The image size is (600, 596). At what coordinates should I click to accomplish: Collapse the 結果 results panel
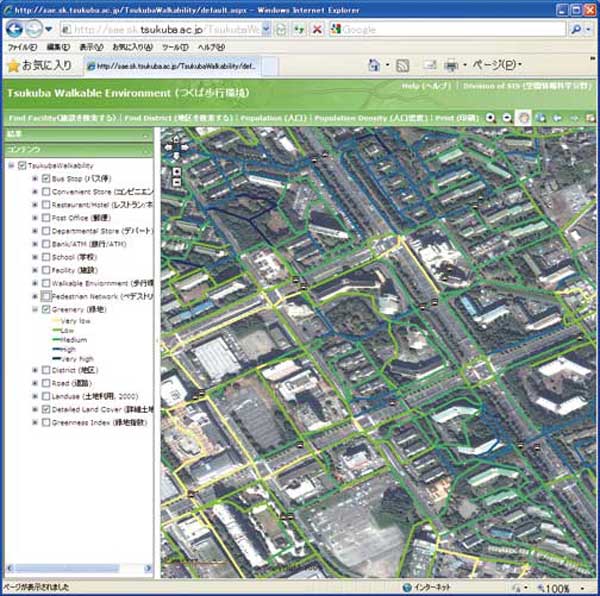click(x=146, y=135)
